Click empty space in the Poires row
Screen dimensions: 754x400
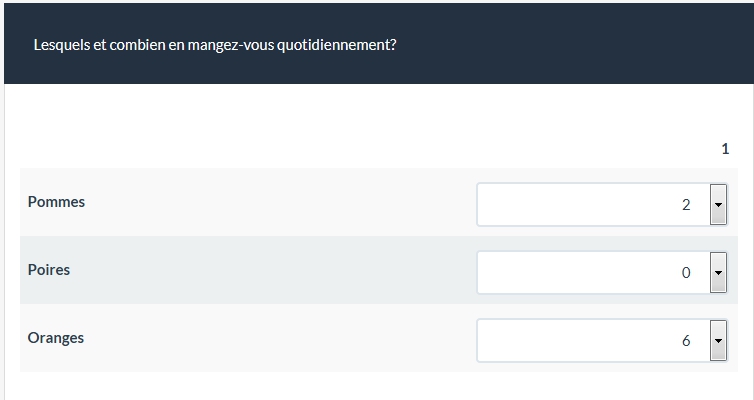[280, 270]
